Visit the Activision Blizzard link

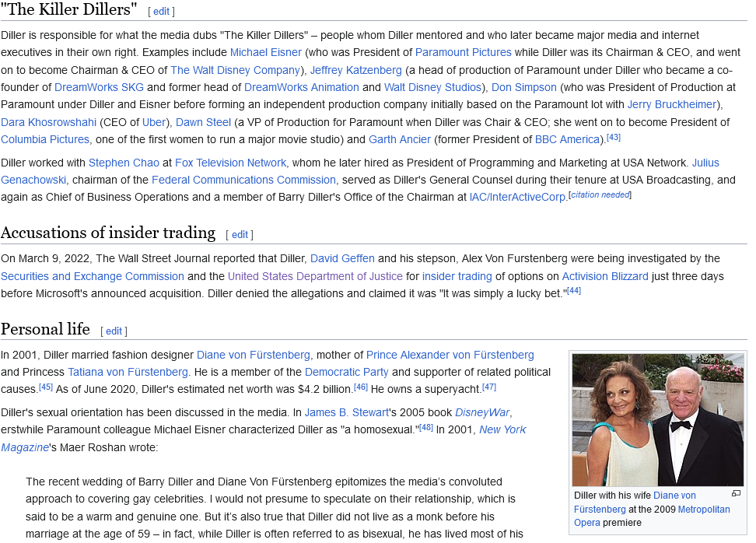[605, 277]
